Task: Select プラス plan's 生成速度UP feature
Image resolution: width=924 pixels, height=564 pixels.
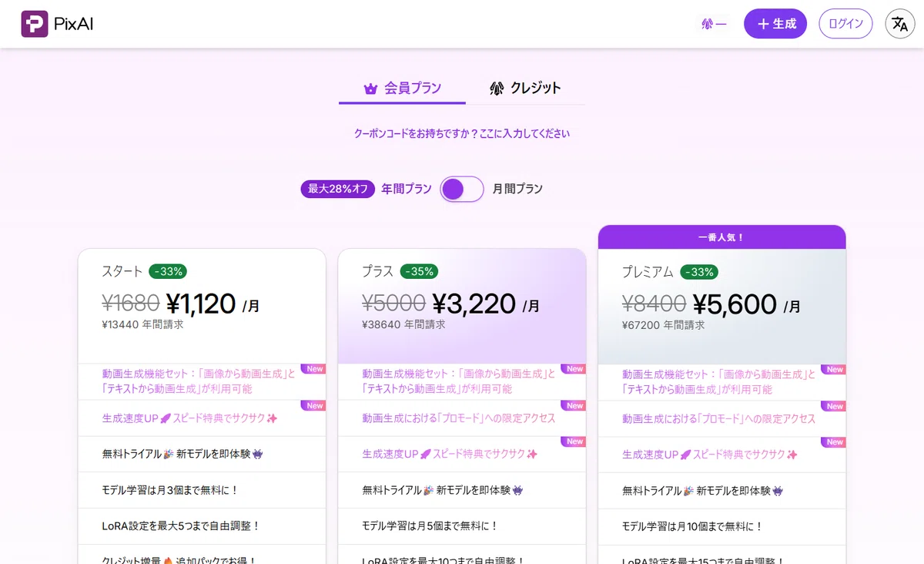Action: (462, 454)
